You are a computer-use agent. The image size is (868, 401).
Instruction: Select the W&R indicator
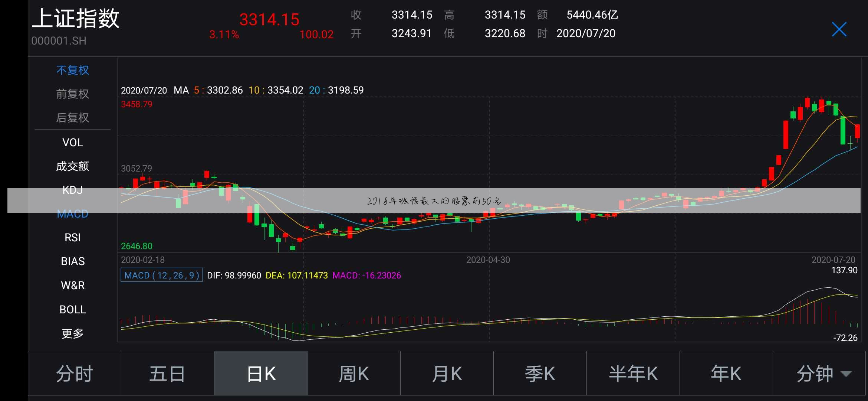[x=73, y=286]
